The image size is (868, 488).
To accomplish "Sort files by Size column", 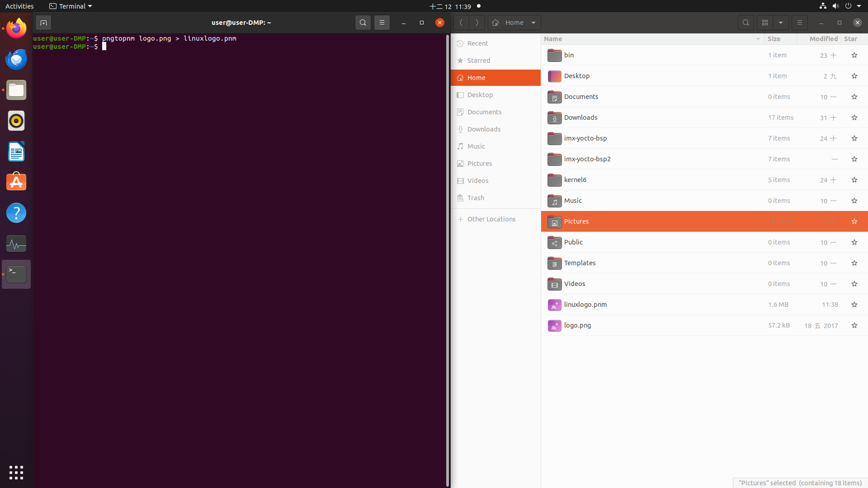I will click(x=780, y=39).
